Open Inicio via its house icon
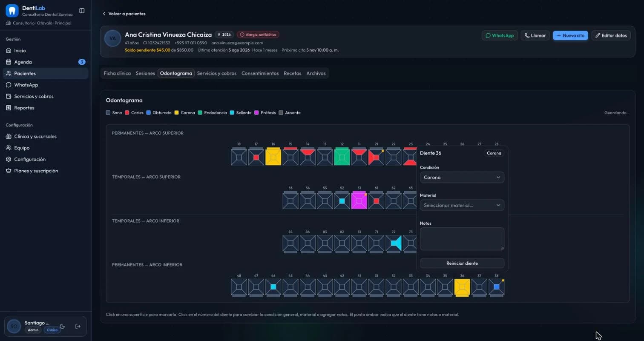Screen dimensions: 644x341 [x=9, y=51]
